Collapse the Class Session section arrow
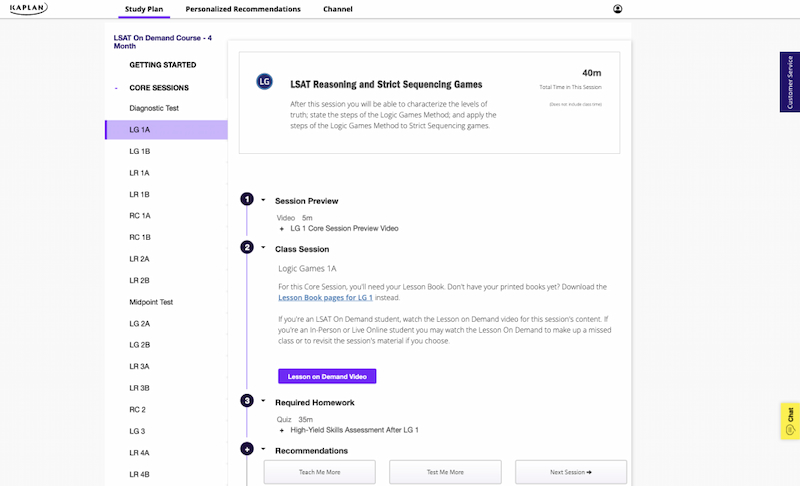Screen dimensions: 800x486 point(263,247)
